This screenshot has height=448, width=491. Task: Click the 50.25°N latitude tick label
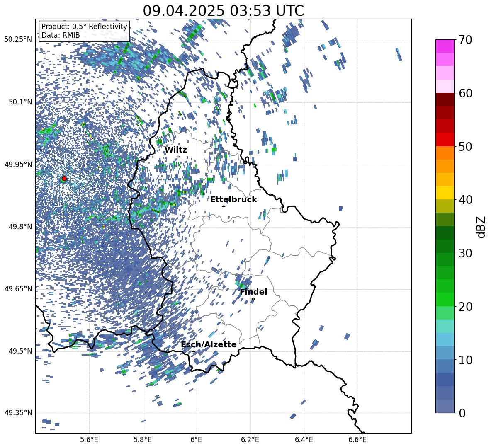[x=18, y=40]
